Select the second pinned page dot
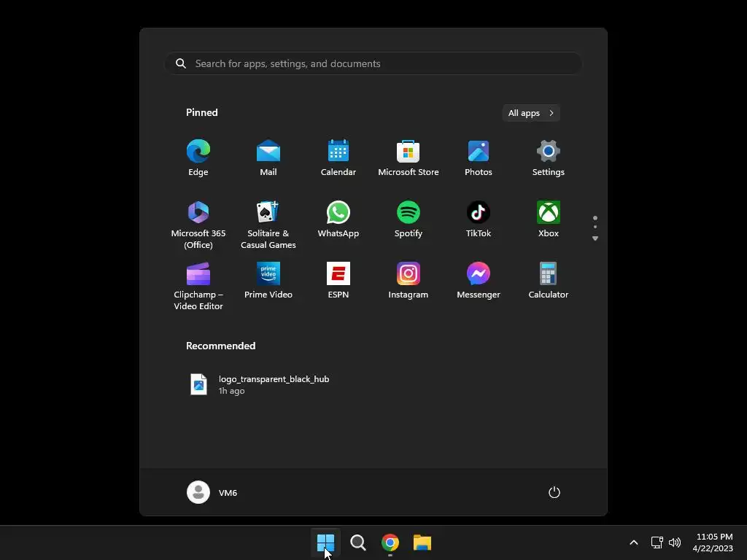This screenshot has height=560, width=747. click(595, 227)
